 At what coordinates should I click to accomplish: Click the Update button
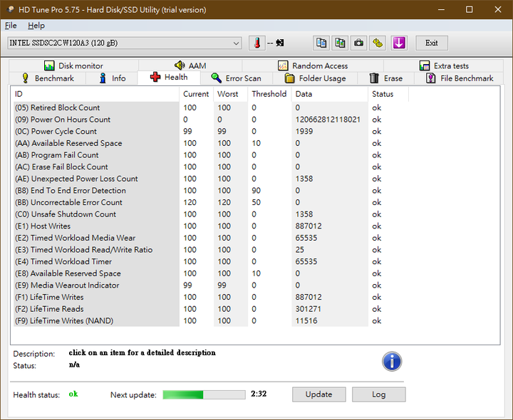click(318, 394)
